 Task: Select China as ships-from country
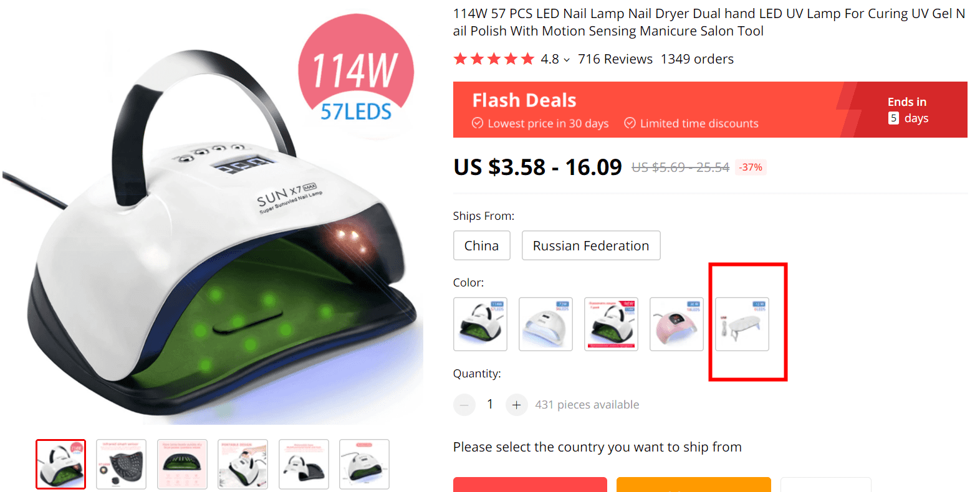[x=481, y=245]
